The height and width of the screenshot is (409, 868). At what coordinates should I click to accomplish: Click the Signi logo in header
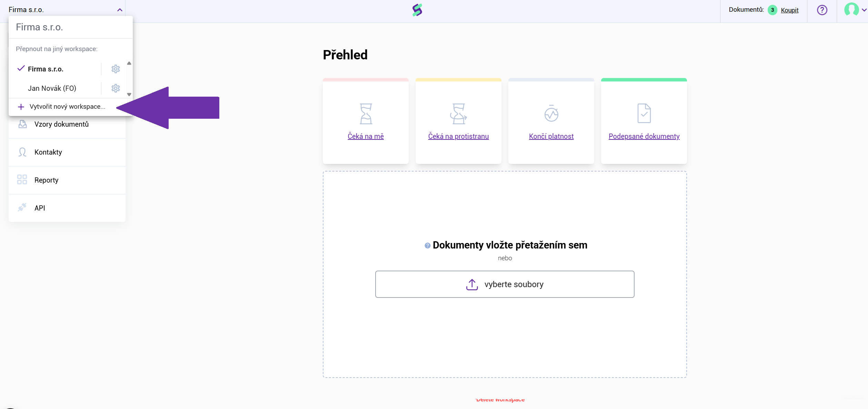pyautogui.click(x=417, y=10)
